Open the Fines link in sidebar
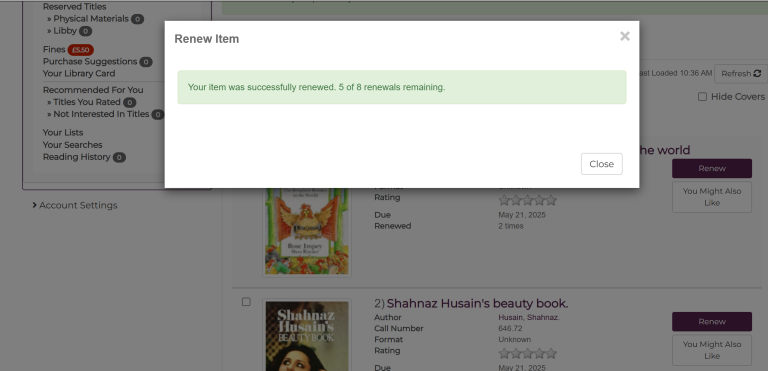 [54, 49]
